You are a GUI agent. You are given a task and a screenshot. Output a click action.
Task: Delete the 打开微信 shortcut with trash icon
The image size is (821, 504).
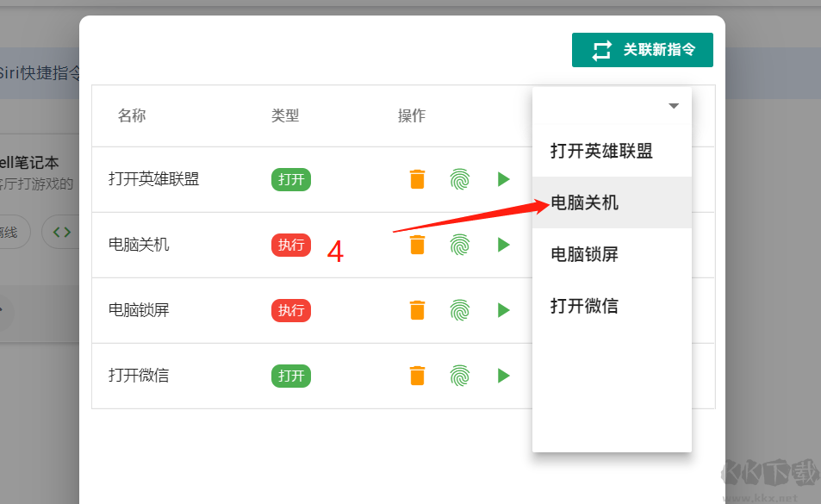(x=417, y=376)
